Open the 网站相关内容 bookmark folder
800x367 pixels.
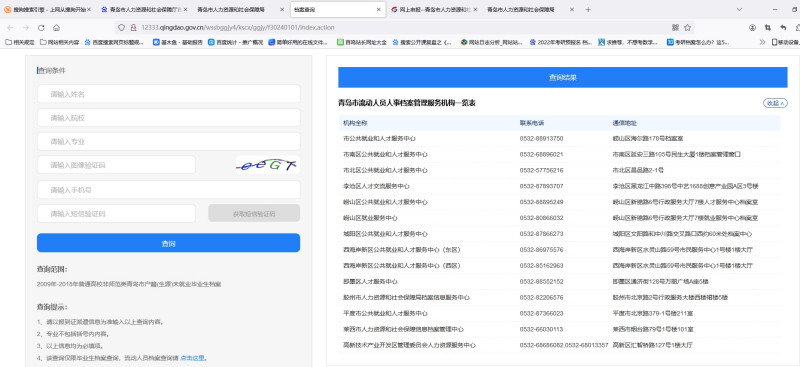tap(59, 42)
